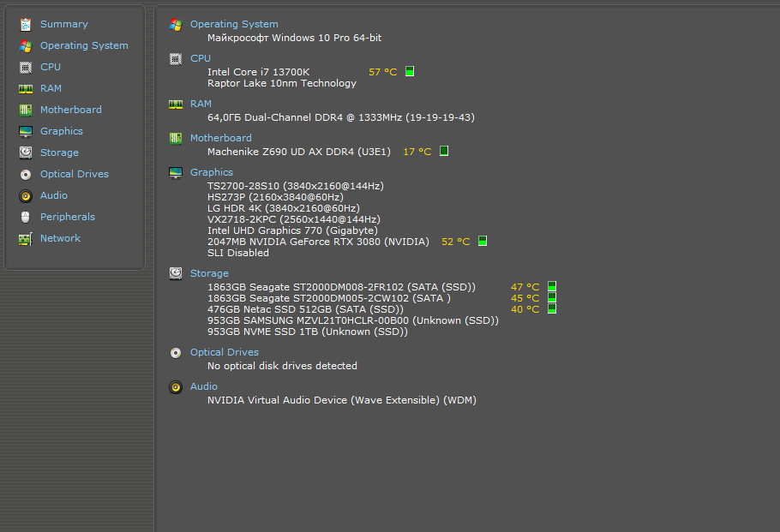
Task: Click the Storage hard drive icon in sidebar
Action: [x=26, y=152]
